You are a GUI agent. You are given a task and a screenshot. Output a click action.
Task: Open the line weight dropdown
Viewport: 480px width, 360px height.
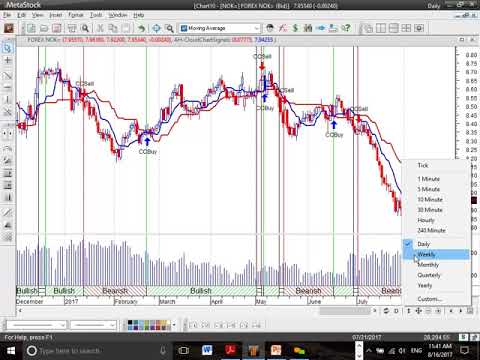tap(112, 325)
